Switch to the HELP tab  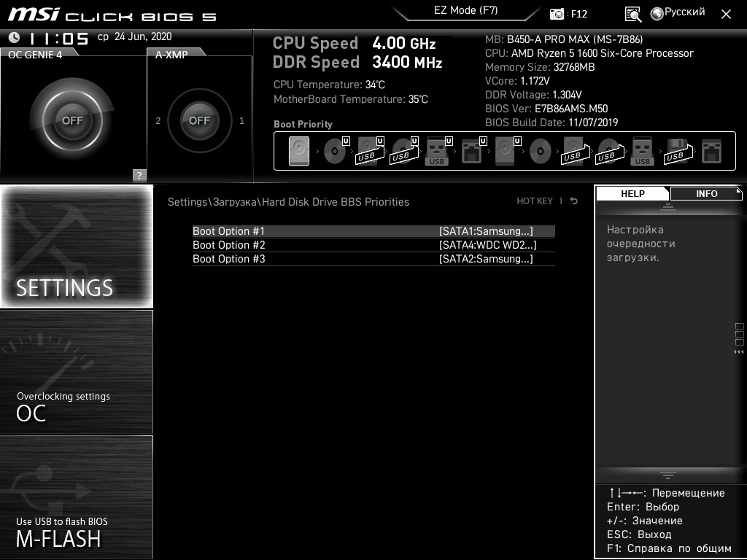[x=632, y=193]
